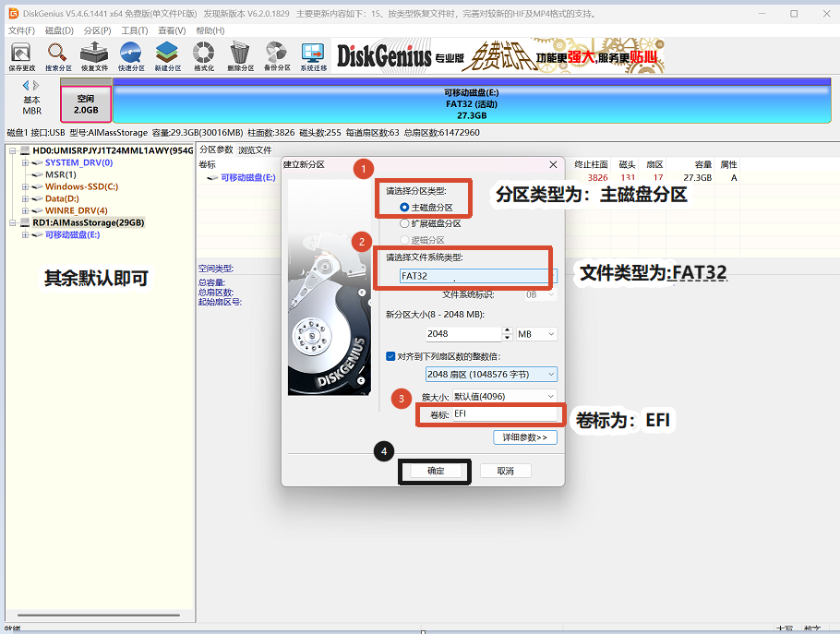Increase partition size with spinner up arrow

[x=508, y=330]
